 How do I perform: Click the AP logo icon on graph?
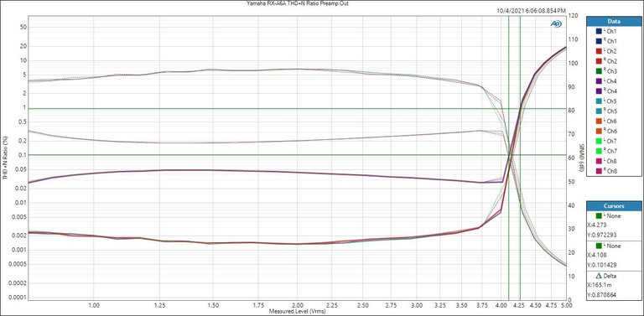pos(556,24)
